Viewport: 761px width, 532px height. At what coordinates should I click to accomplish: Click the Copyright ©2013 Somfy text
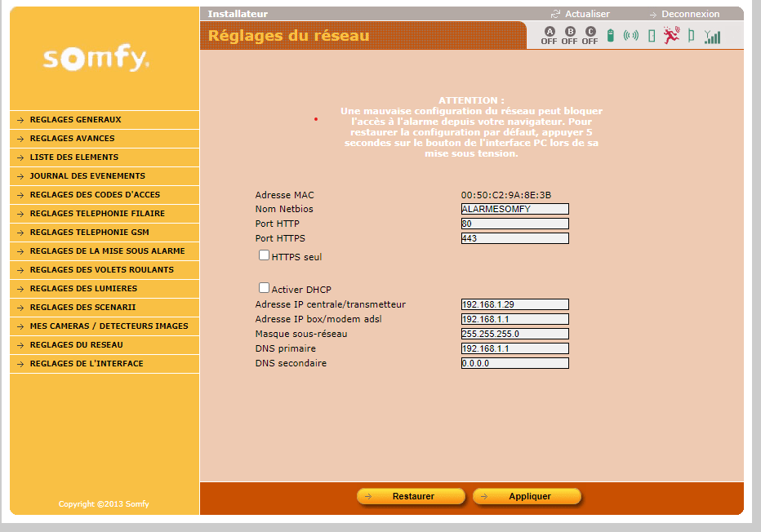pos(104,504)
